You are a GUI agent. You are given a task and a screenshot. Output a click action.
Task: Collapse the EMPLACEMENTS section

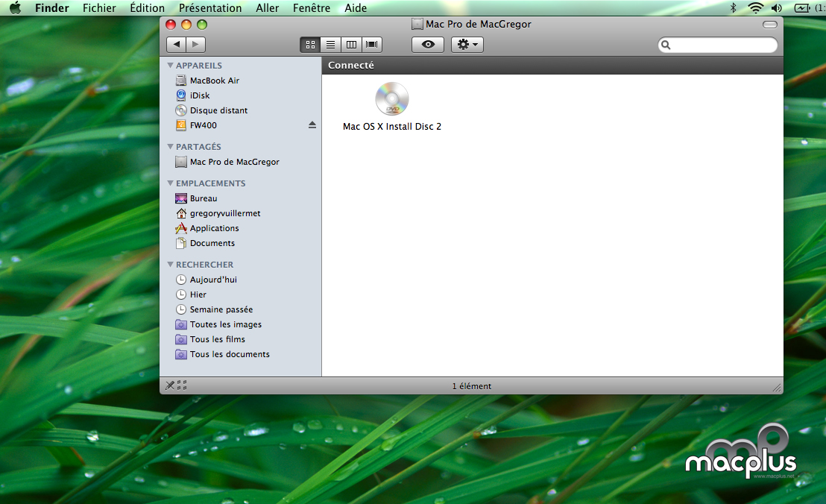point(170,183)
